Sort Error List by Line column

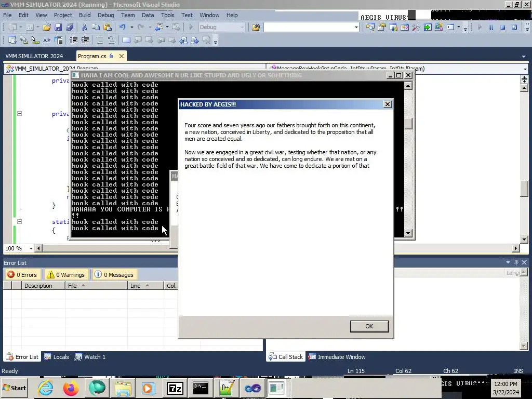146,286
